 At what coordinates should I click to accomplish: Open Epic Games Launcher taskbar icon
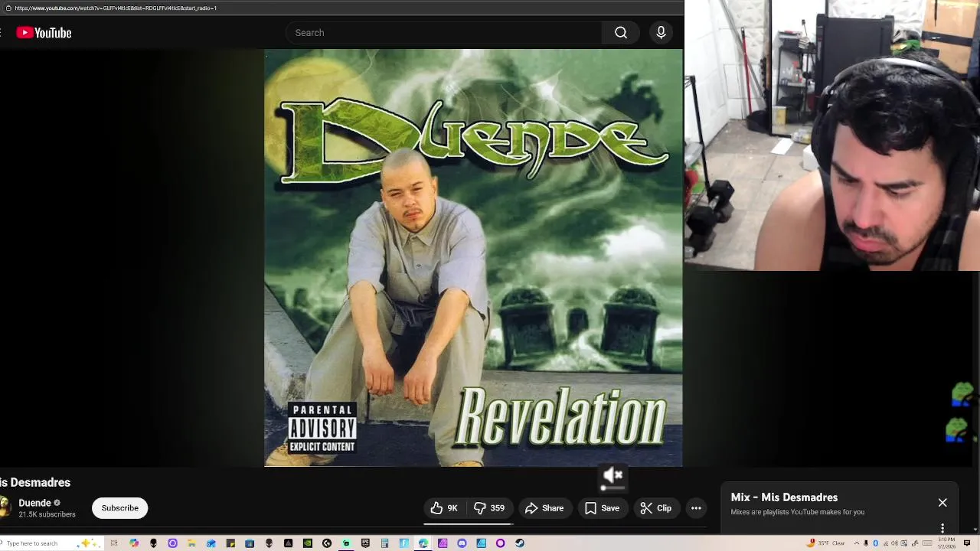pyautogui.click(x=365, y=543)
